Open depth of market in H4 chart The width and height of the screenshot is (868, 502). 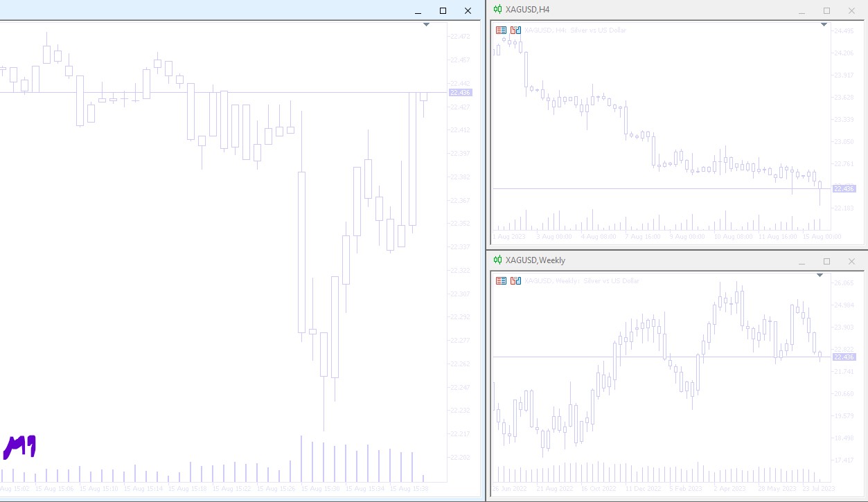tap(515, 30)
